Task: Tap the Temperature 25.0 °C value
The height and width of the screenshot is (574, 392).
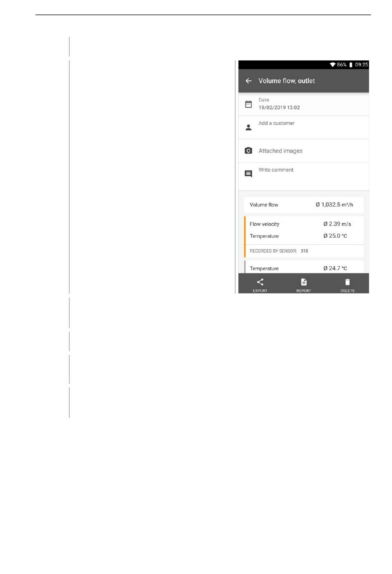Action: tap(335, 236)
